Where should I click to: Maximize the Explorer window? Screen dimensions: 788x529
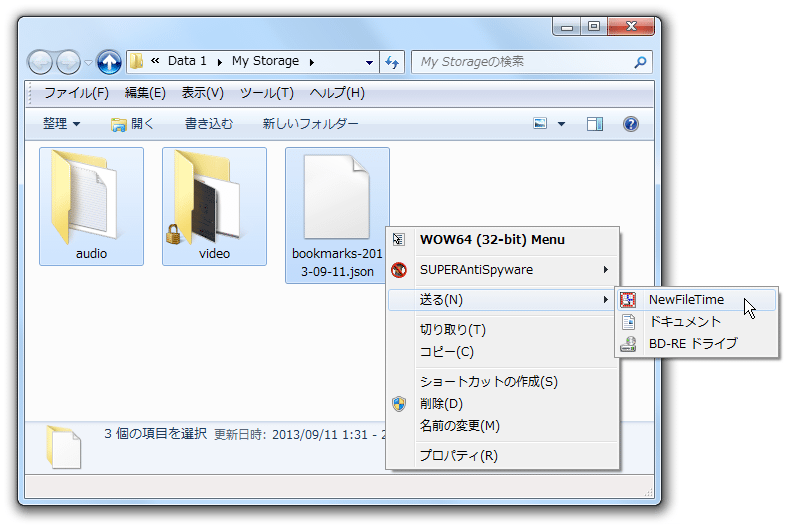pos(594,26)
